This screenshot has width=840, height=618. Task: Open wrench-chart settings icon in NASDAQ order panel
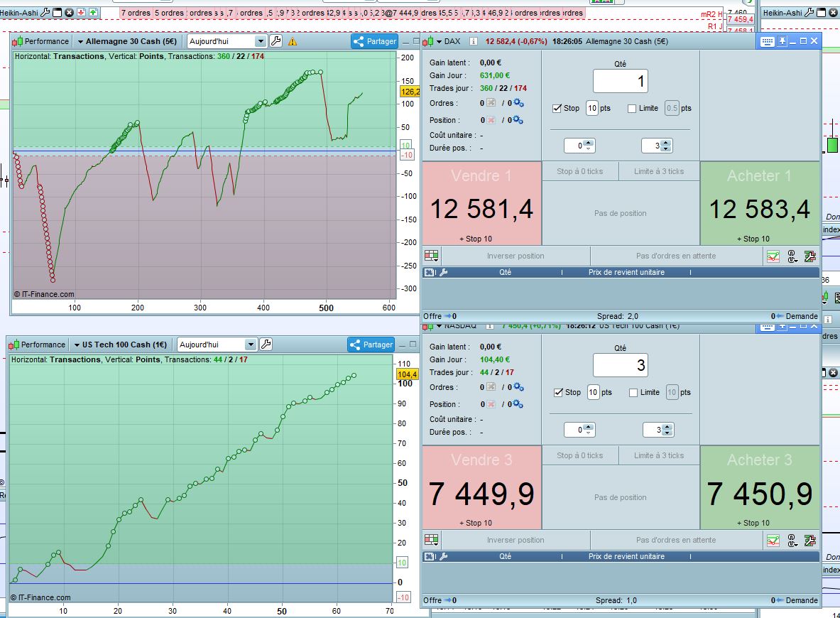point(810,541)
